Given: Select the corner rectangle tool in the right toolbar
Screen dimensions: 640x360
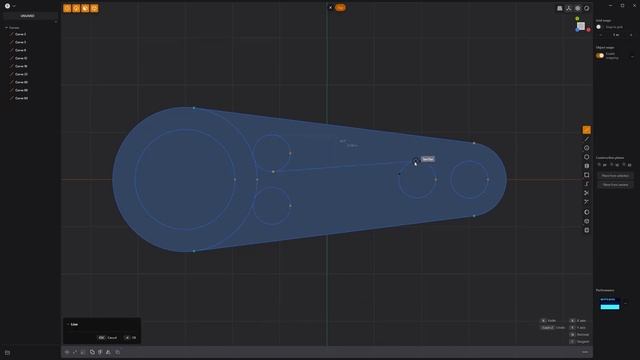Looking at the screenshot, I should point(587,175).
